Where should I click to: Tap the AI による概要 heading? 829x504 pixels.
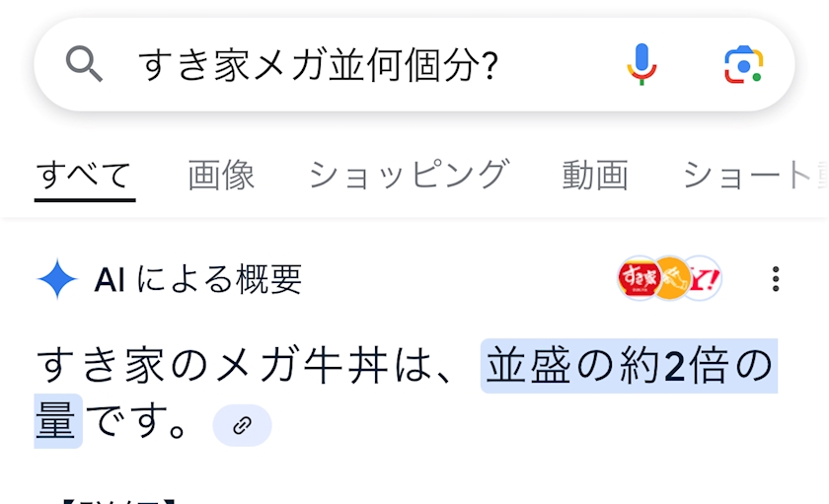coord(198,281)
